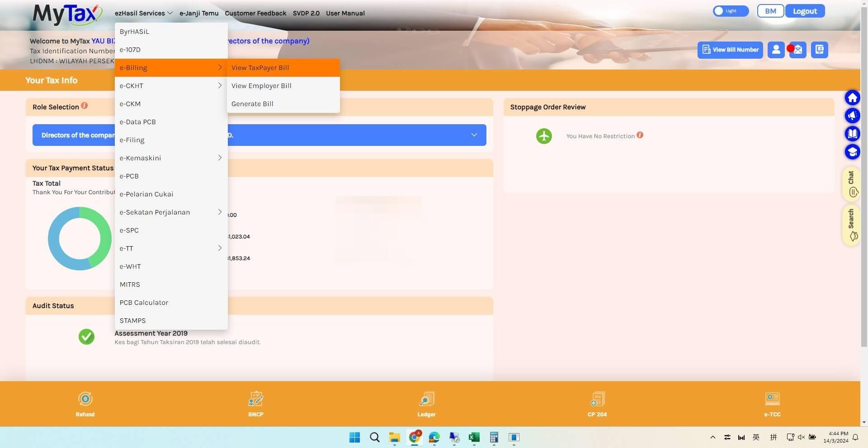Choose ByrHASiL in the menu

[171, 32]
